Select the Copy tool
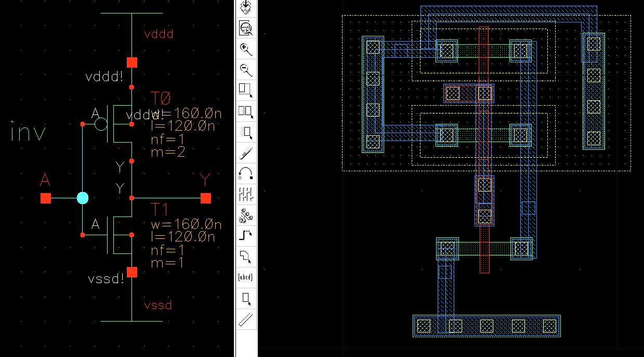The width and height of the screenshot is (644, 357). (x=246, y=111)
